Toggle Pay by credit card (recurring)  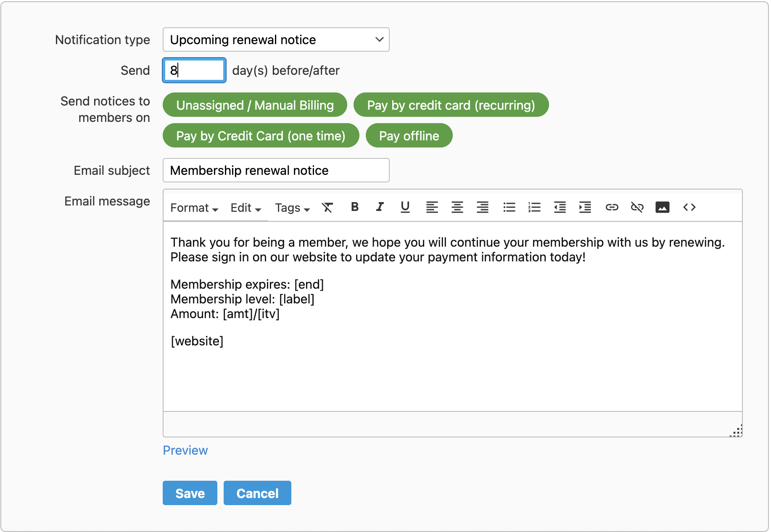pos(451,105)
